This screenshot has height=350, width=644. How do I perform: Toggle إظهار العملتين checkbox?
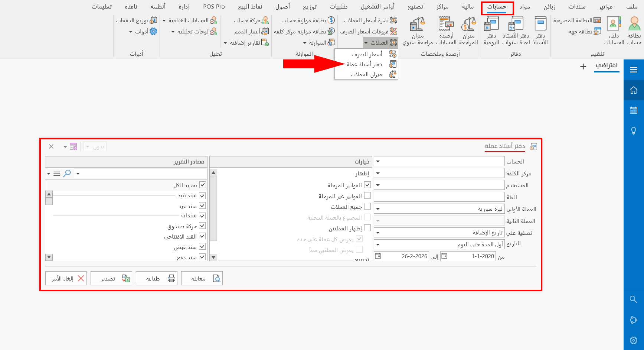click(x=367, y=228)
